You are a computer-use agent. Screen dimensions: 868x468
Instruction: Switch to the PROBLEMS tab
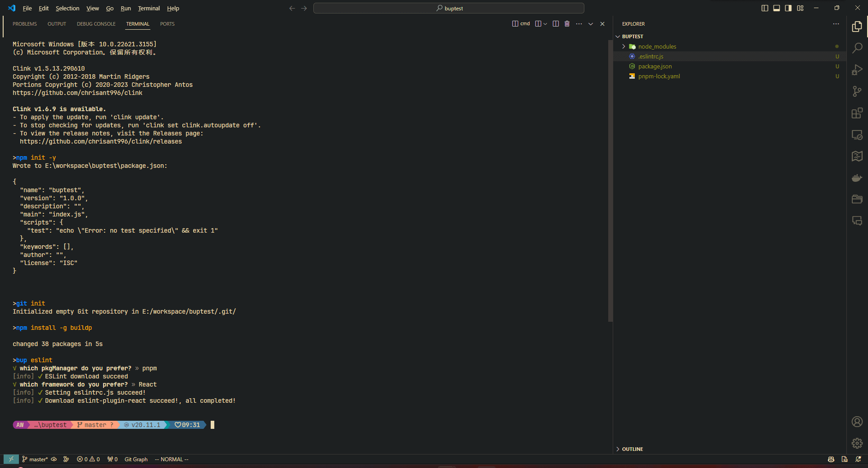(25, 24)
